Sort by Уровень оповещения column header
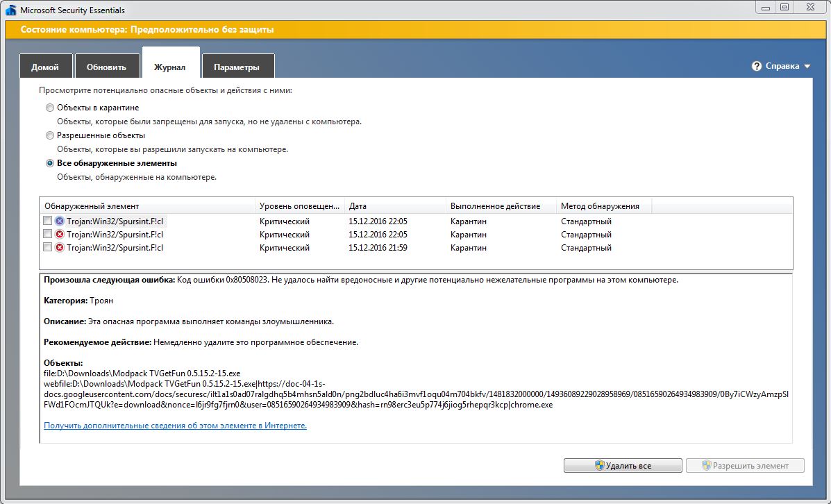The image size is (831, 504). 300,206
